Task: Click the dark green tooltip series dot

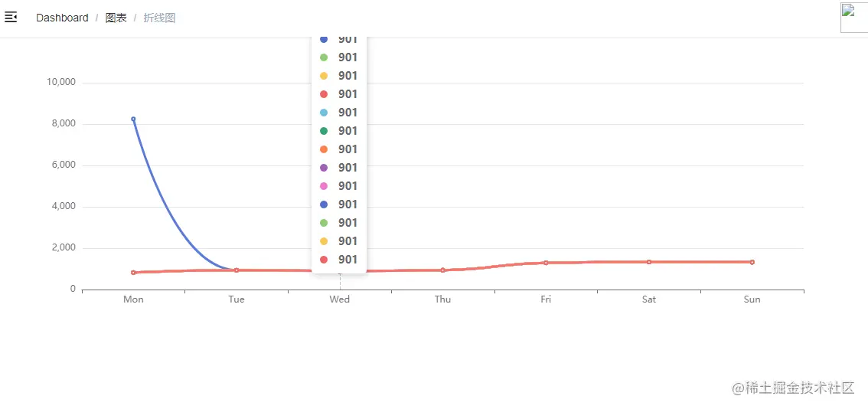Action: coord(324,131)
